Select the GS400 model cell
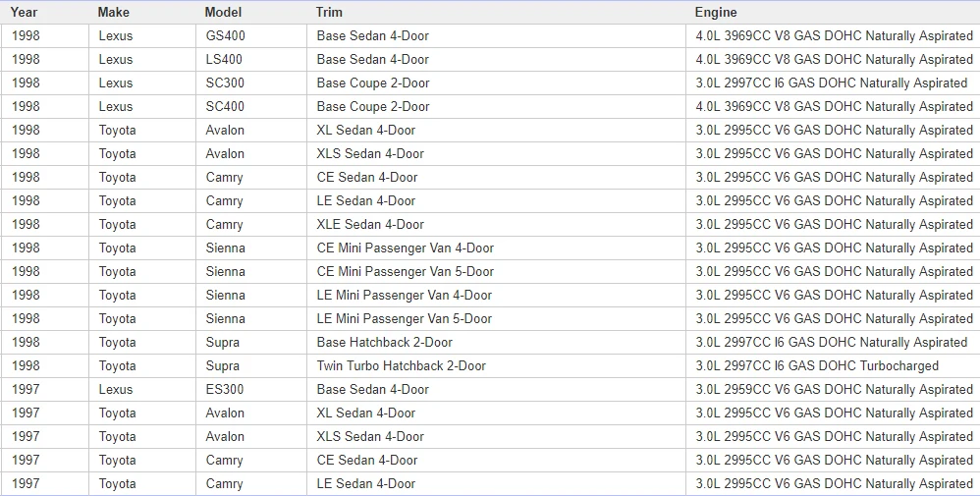Screen dimensions: 980x496 251,36
